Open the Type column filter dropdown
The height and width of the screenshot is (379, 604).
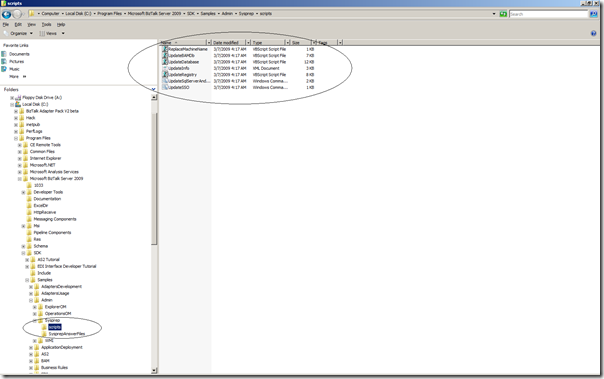coord(287,42)
